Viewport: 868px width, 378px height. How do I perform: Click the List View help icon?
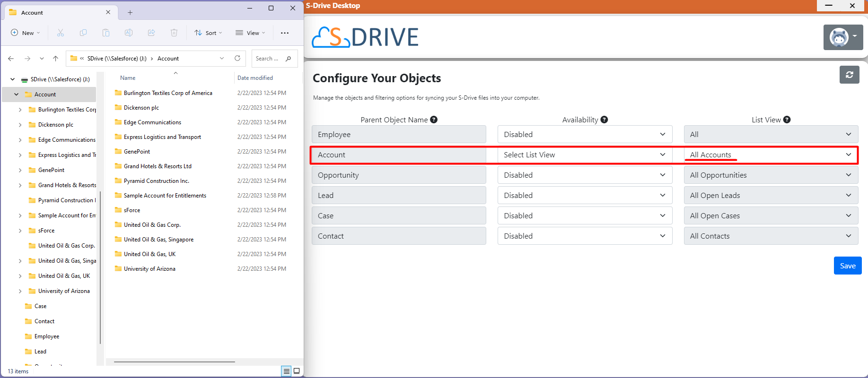(x=787, y=120)
